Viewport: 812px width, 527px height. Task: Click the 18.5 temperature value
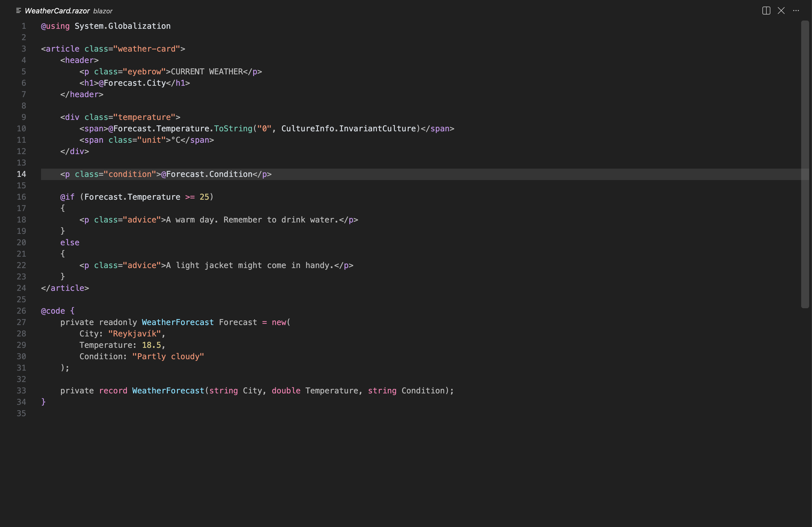click(151, 345)
